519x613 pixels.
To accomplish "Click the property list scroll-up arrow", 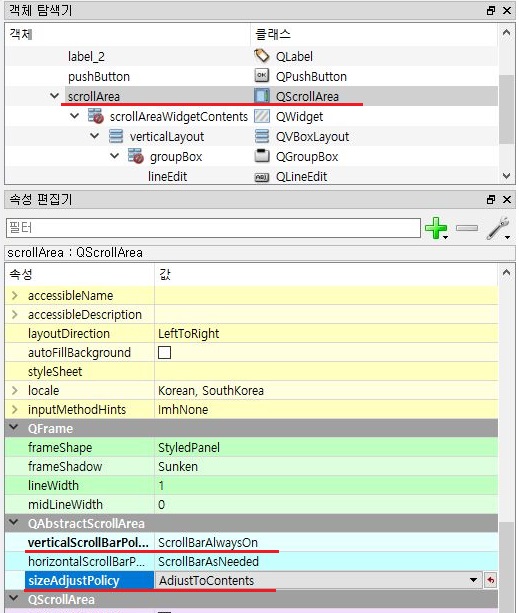I will (x=506, y=272).
